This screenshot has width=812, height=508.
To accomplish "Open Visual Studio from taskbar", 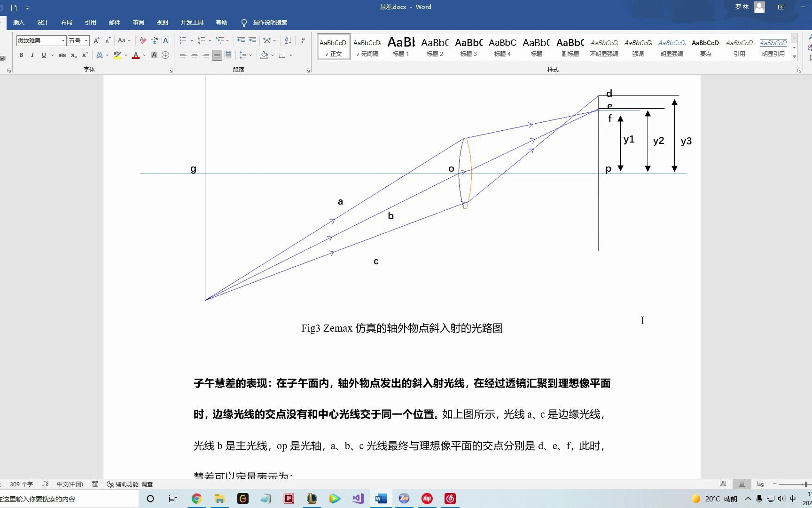I will (x=358, y=499).
